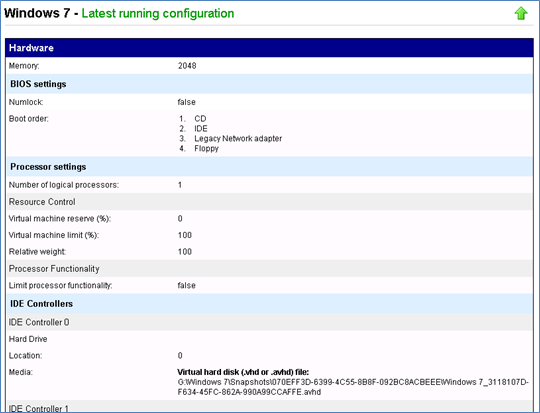Select the Numlock false value
Screen dimensions: 540x413
tap(186, 102)
